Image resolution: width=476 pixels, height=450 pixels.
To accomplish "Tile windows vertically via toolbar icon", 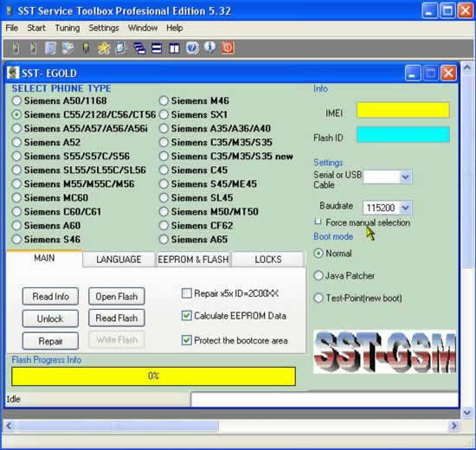I will (x=174, y=48).
